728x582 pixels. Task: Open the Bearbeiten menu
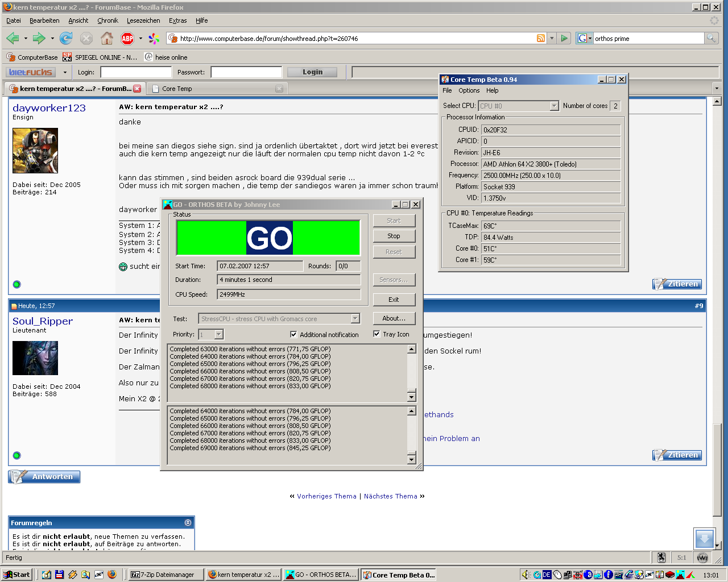coord(44,20)
